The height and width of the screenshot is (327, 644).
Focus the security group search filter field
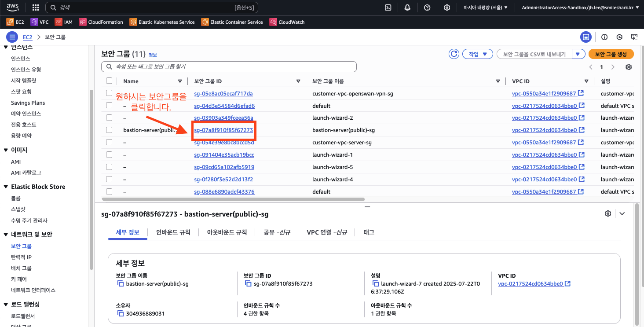229,67
